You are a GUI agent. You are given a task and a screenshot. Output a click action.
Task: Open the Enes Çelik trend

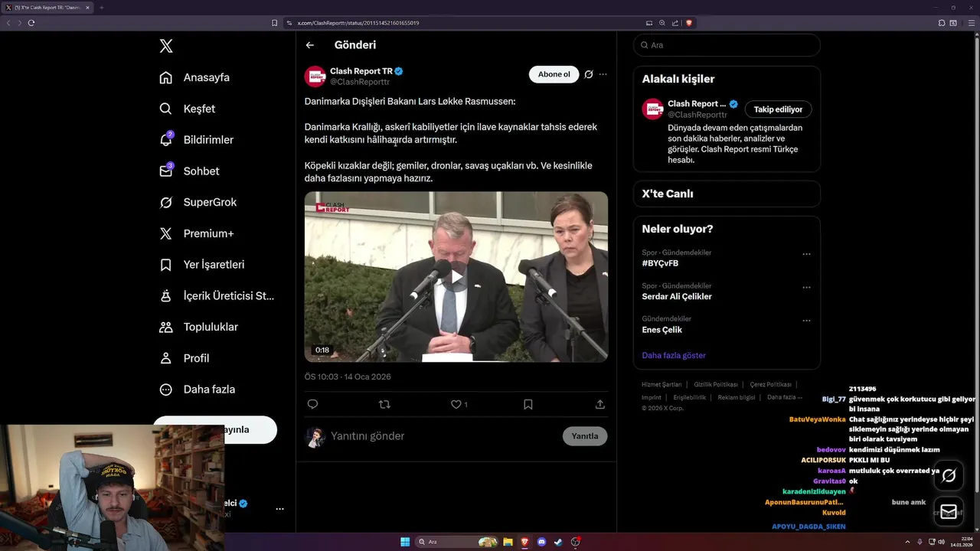pyautogui.click(x=661, y=330)
